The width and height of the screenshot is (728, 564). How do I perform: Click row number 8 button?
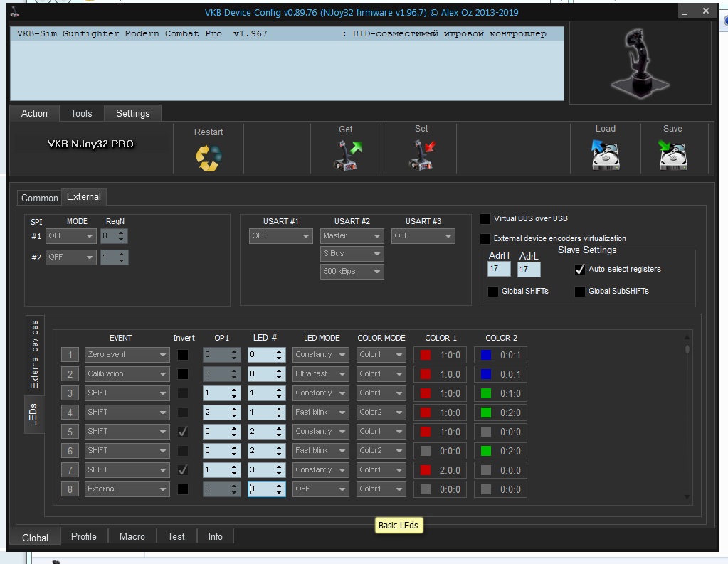[70, 489]
